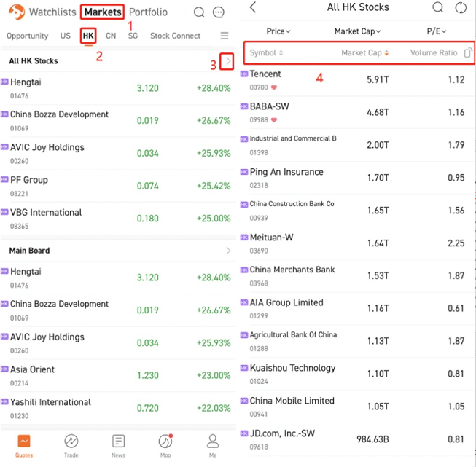Open JD.com, Inc.-SW 09618 row
This screenshot has height=467, width=476.
(357, 440)
